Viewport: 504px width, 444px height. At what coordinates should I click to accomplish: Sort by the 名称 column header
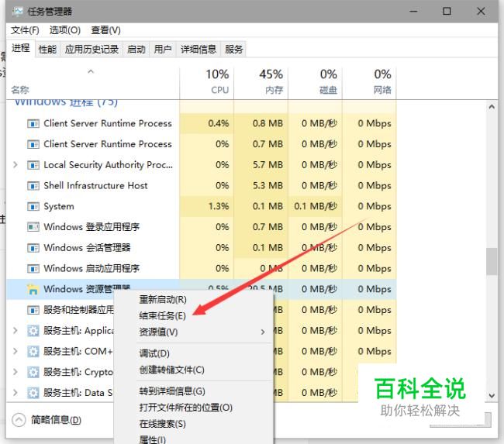[20, 90]
